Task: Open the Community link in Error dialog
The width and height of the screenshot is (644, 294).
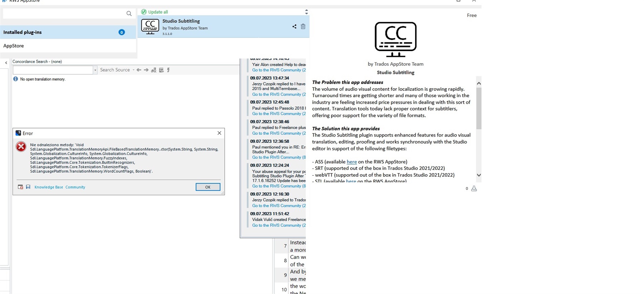Action: [x=75, y=187]
